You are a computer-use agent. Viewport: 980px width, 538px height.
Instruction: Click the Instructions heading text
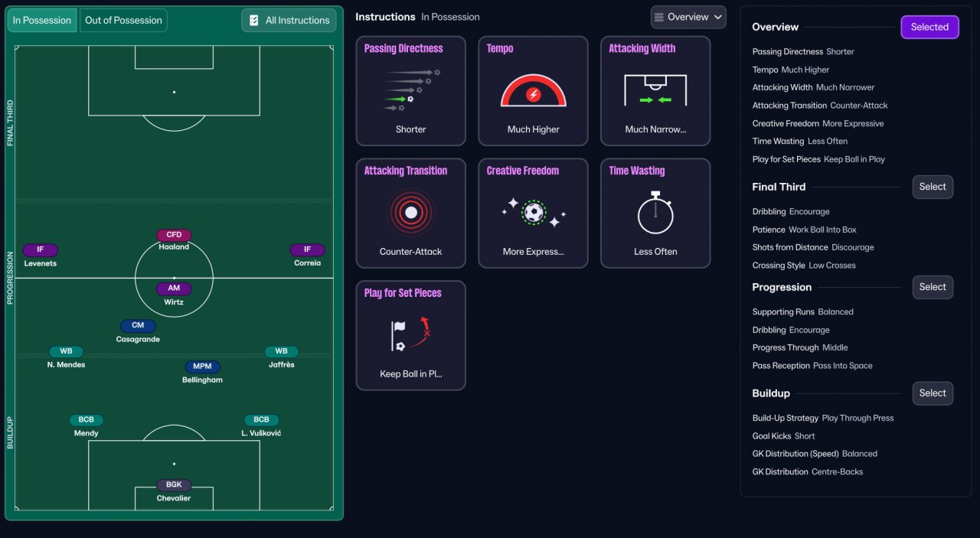(x=385, y=17)
